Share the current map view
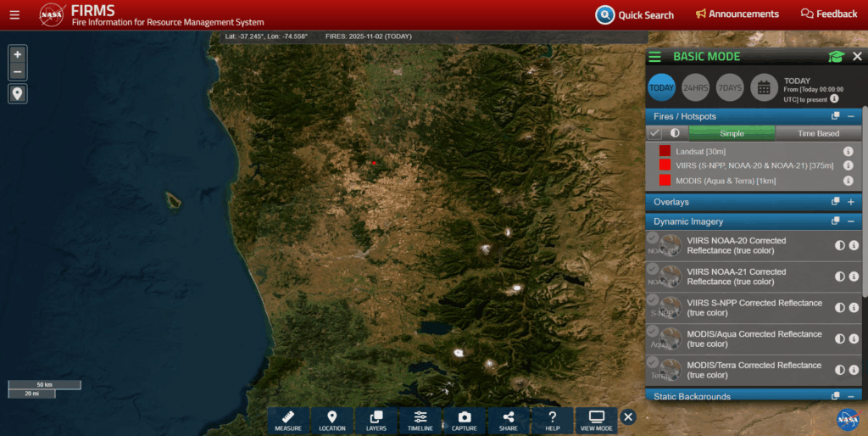The image size is (868, 436). tap(509, 421)
